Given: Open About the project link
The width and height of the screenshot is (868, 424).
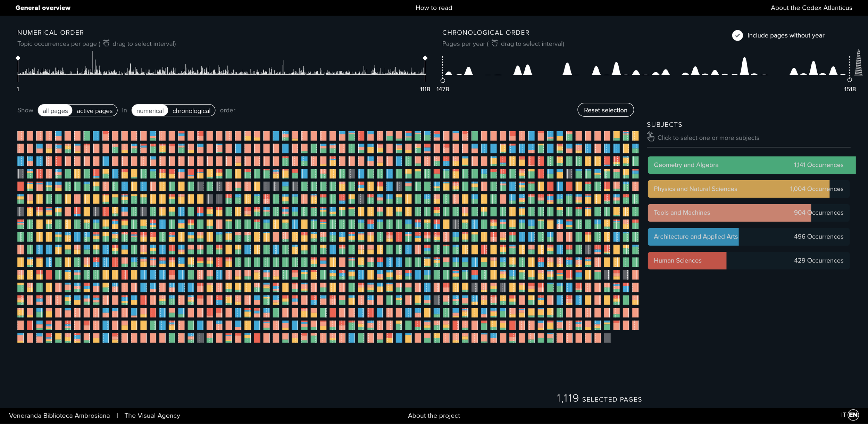Looking at the screenshot, I should tap(434, 416).
